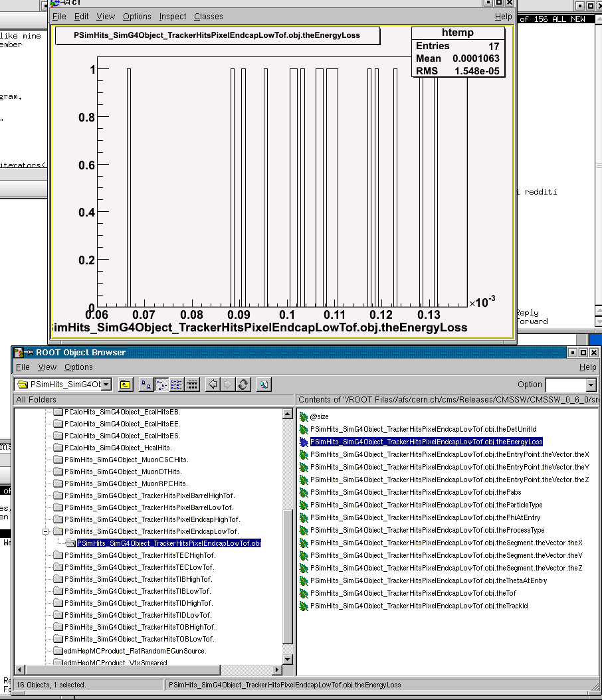Click Help in the ROOT Object Browser

click(x=587, y=367)
